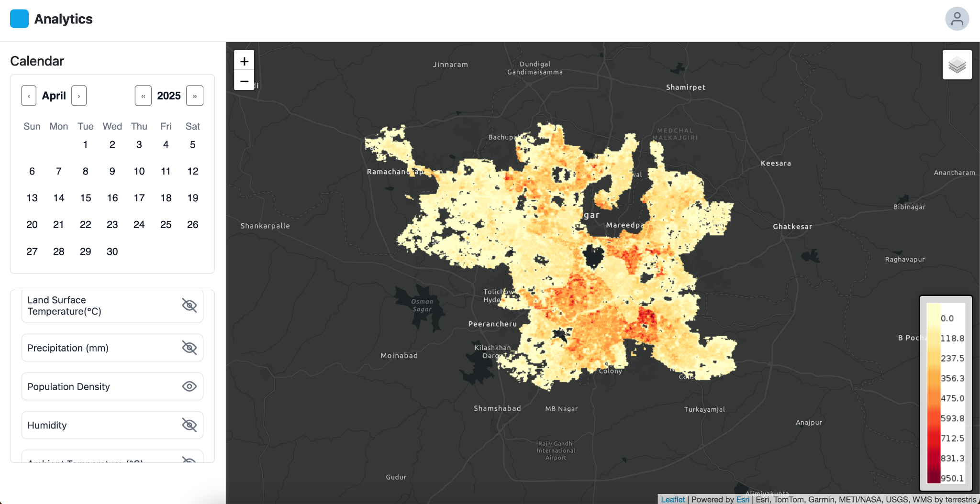Follow the Esri link in attribution
Viewport: 980px width, 504px height.
click(x=742, y=499)
